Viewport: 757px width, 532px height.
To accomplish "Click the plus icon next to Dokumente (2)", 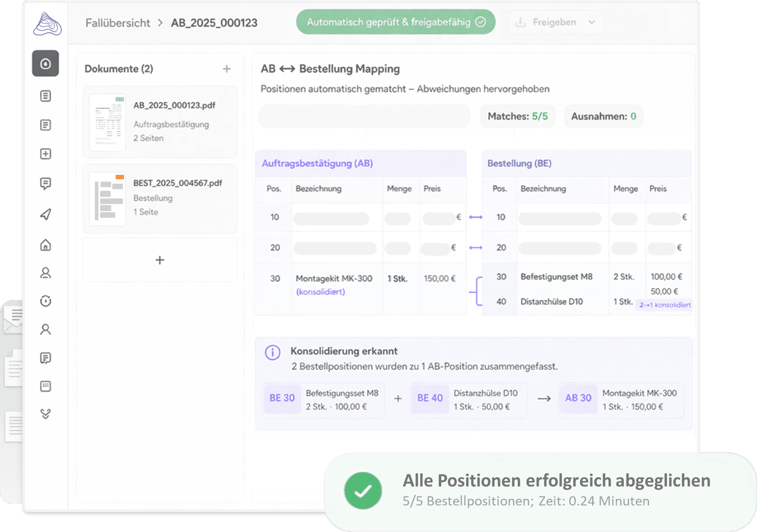I will coord(227,69).
